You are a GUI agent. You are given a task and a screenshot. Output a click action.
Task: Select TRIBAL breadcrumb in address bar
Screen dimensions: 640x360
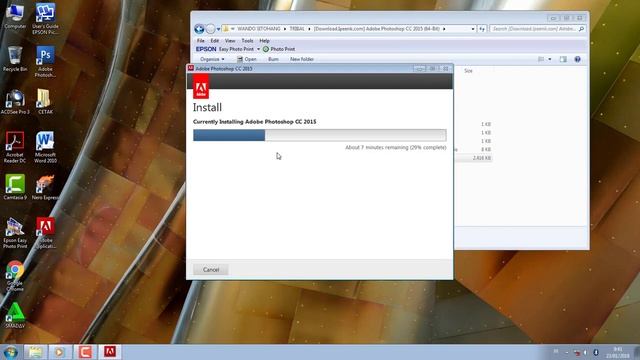[x=297, y=29]
